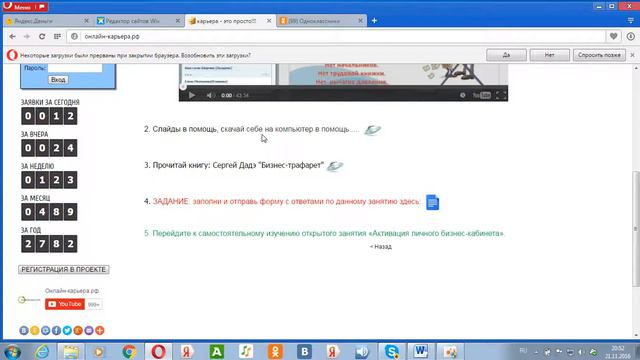Open the Онлайн-карьера.рф channel link
Viewport: 640px width, 360px height.
[x=72, y=291]
